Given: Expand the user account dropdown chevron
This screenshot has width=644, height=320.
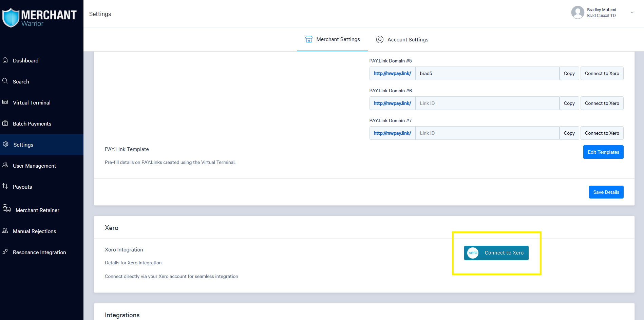Looking at the screenshot, I should coord(632,13).
